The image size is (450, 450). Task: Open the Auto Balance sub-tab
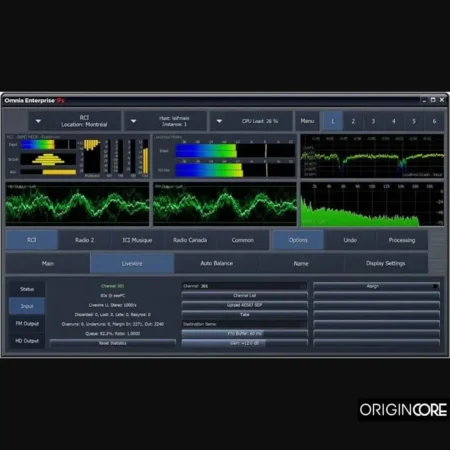click(x=217, y=263)
